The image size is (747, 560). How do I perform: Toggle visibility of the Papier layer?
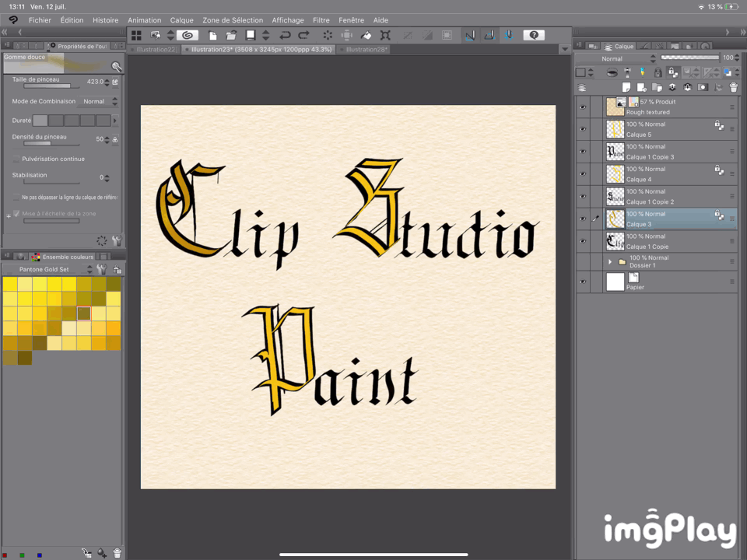(x=582, y=282)
